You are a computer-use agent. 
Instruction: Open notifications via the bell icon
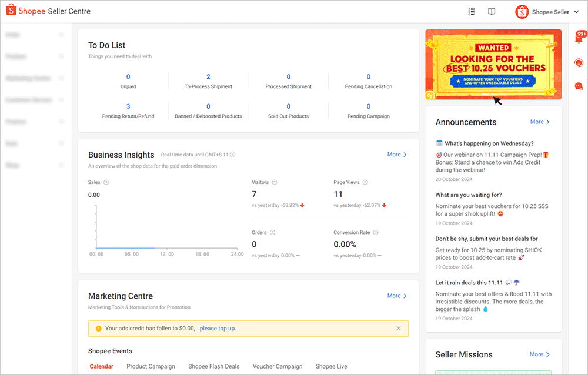[578, 39]
